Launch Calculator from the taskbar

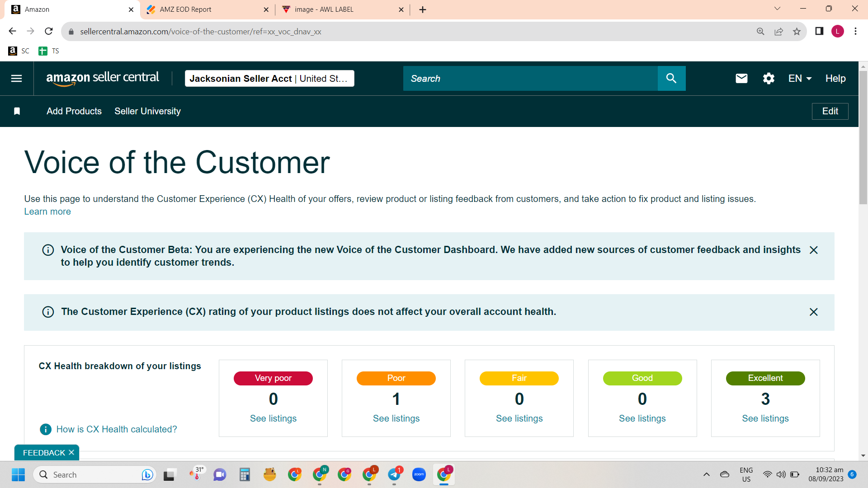click(245, 474)
